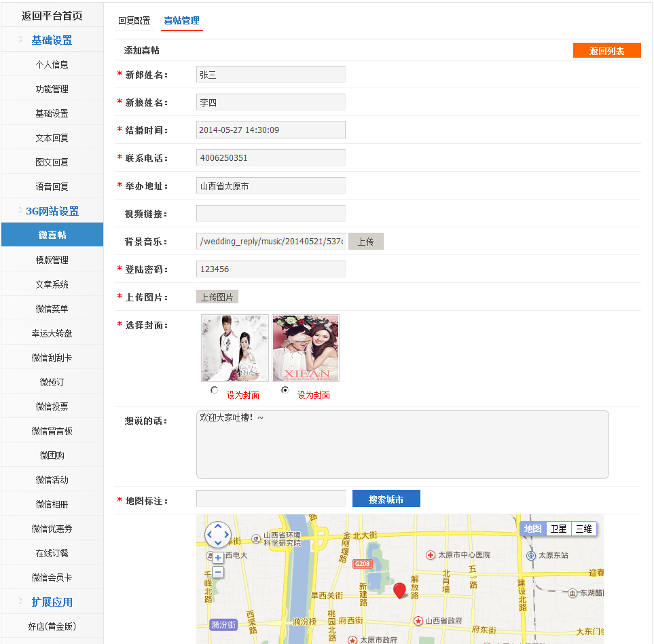
Task: Open 幸运大转盘 in sidebar
Action: [52, 333]
